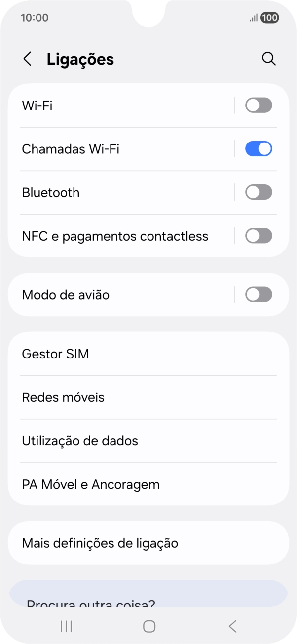Tap the Wi-Fi label to view networks
297x644 pixels.
(x=35, y=105)
